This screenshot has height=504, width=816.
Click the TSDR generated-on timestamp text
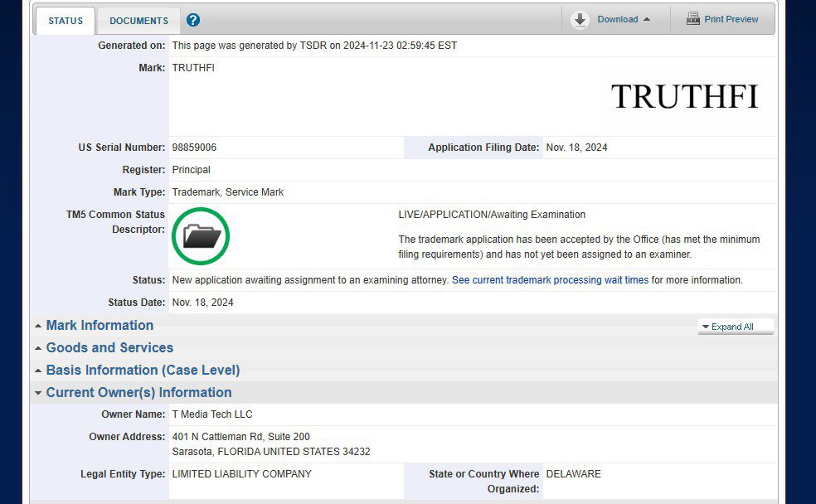tap(314, 46)
